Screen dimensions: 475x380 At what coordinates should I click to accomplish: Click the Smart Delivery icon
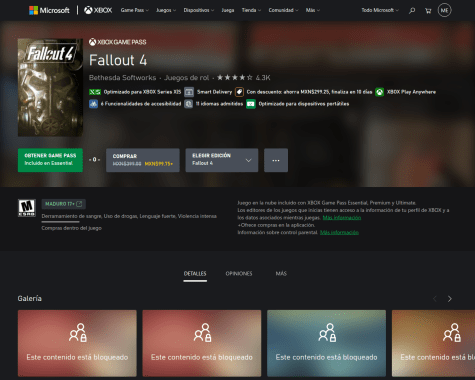(189, 92)
